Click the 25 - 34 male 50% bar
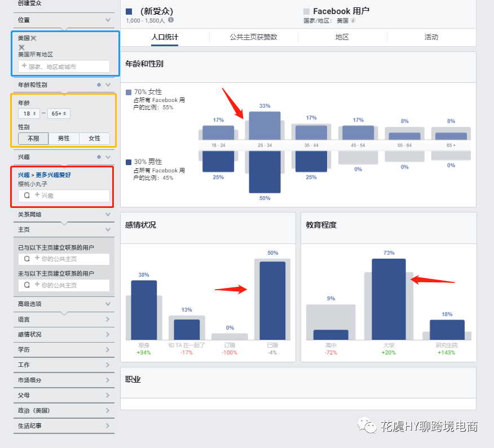This screenshot has height=448, width=494. click(x=264, y=172)
